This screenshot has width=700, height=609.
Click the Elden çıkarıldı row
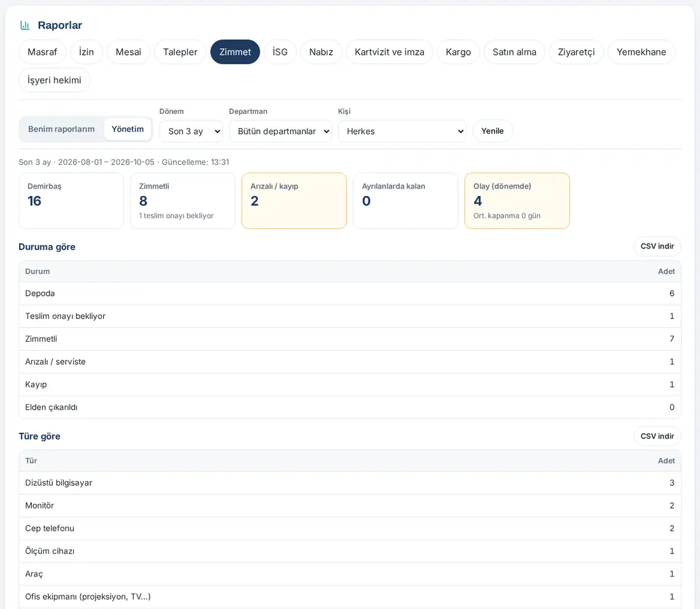pos(350,407)
